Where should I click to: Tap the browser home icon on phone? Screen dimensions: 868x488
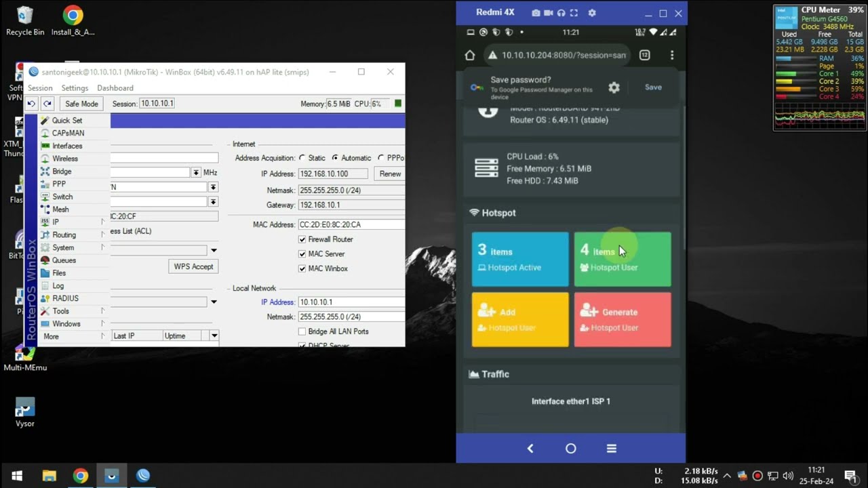(x=470, y=55)
